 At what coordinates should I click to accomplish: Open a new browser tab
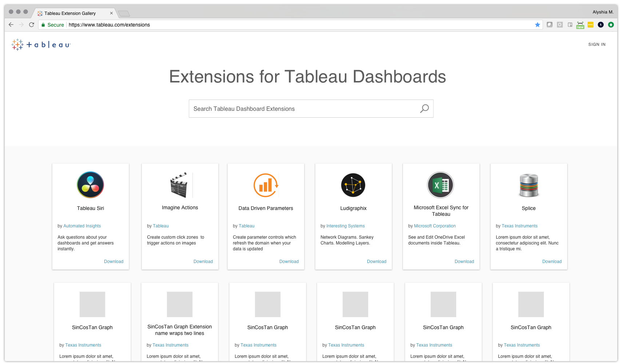tap(124, 14)
